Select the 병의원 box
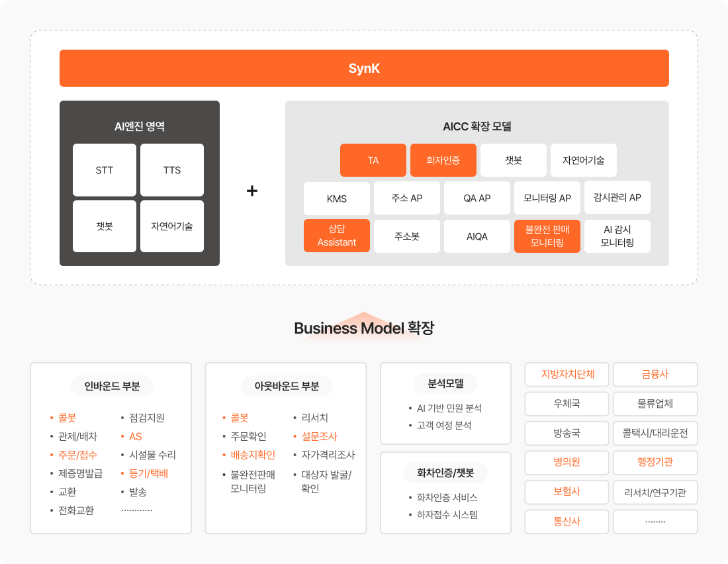The width and height of the screenshot is (728, 564). click(567, 462)
